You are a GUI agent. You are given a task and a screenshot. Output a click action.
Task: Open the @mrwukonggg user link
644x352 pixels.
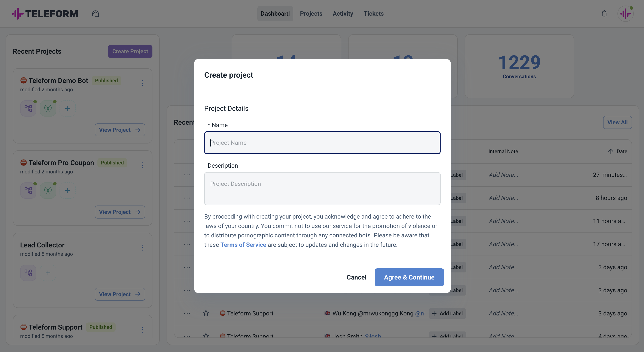click(x=419, y=313)
